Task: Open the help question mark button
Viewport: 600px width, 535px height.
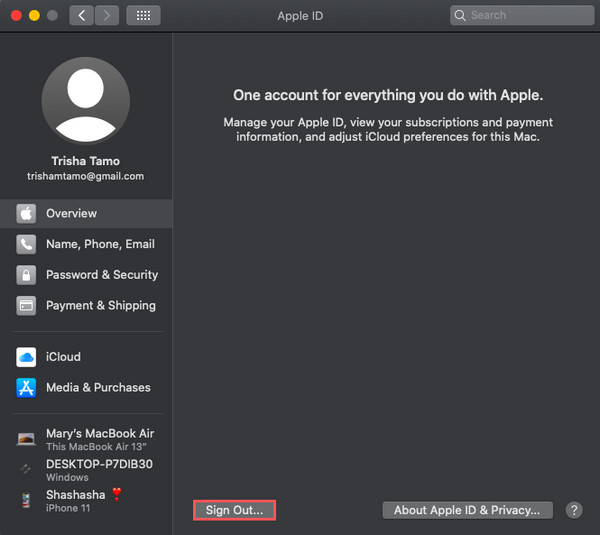Action: (x=574, y=510)
